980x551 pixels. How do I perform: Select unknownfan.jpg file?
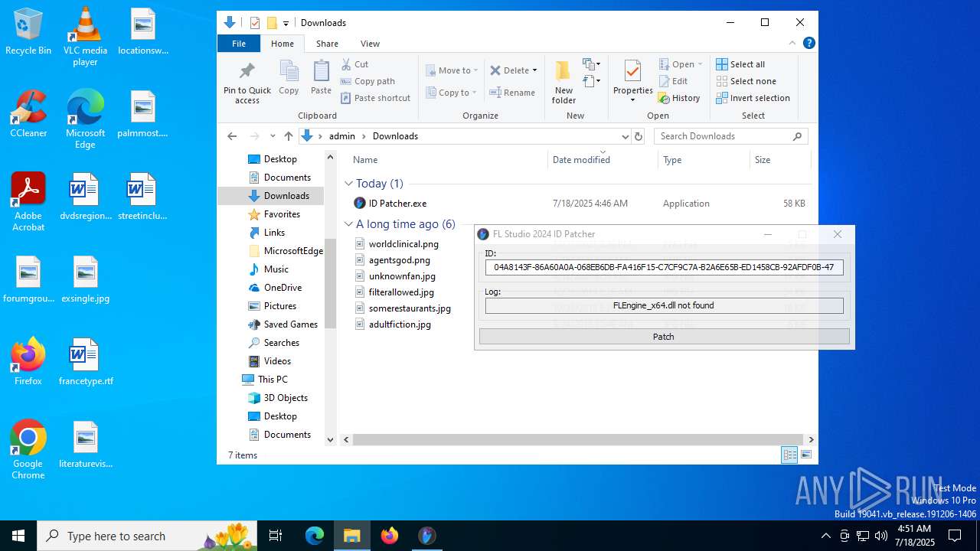coord(402,276)
